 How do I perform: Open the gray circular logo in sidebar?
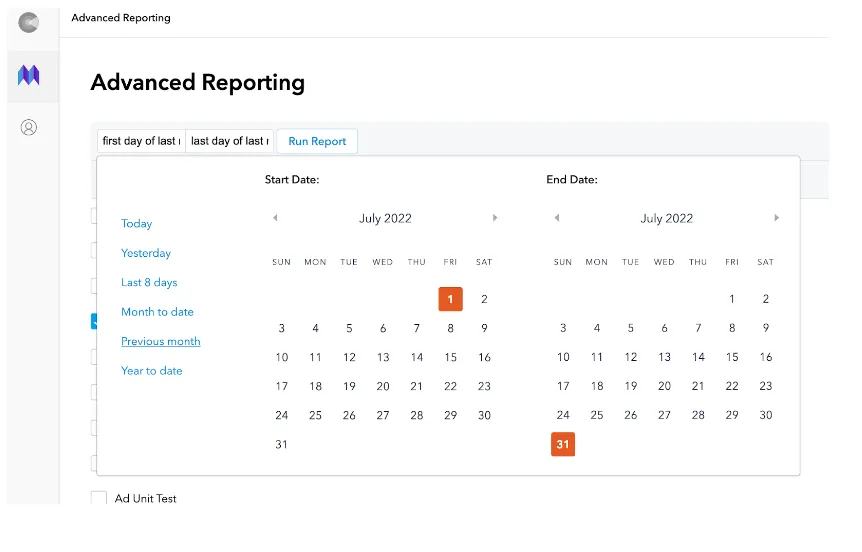point(29,23)
